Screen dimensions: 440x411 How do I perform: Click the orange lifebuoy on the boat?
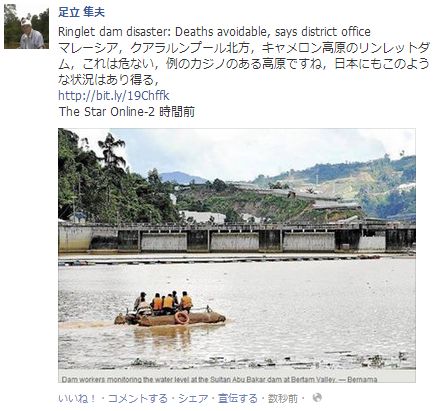[x=182, y=318]
